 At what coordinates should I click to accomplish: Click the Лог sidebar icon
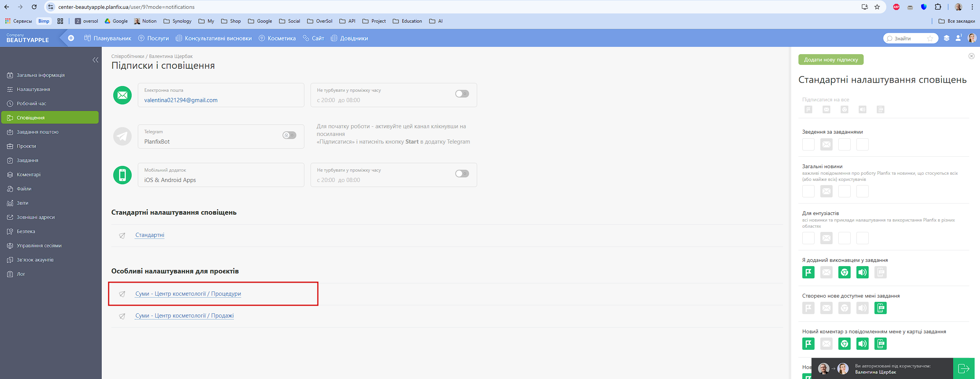(10, 274)
